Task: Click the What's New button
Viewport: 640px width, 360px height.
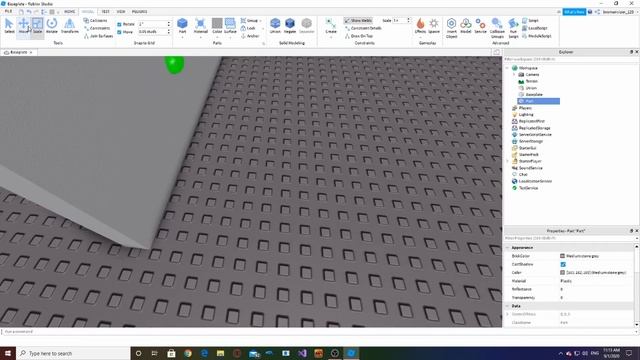Action: pos(574,12)
